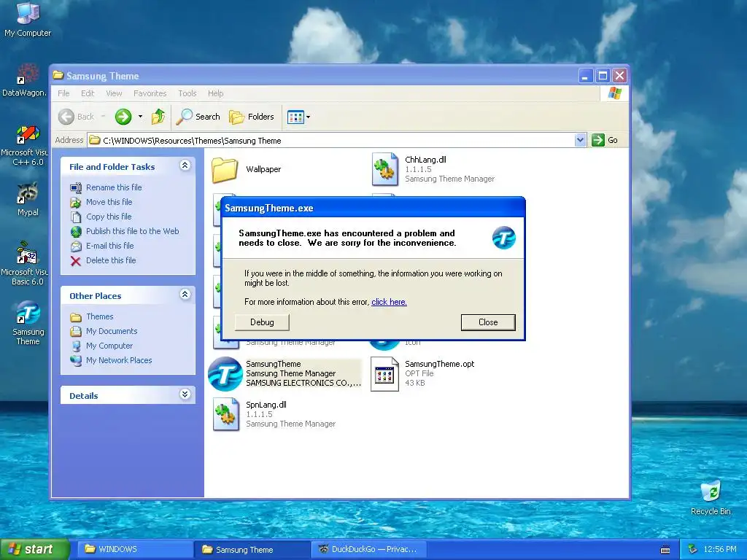Follow the 'click here' error info link
Viewport: 747px width, 560px height.
389,302
